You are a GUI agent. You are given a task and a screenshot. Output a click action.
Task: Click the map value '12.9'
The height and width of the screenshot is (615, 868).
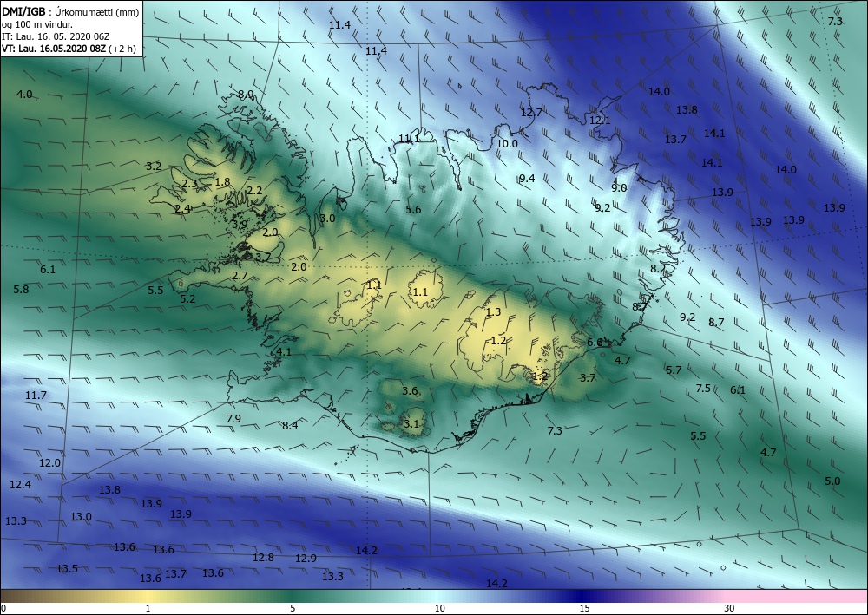pyautogui.click(x=306, y=558)
